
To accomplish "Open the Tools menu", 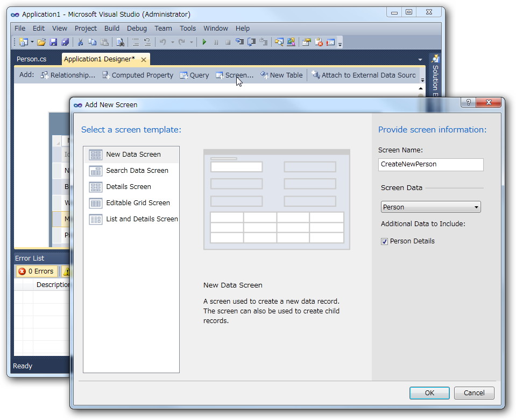I will point(188,29).
